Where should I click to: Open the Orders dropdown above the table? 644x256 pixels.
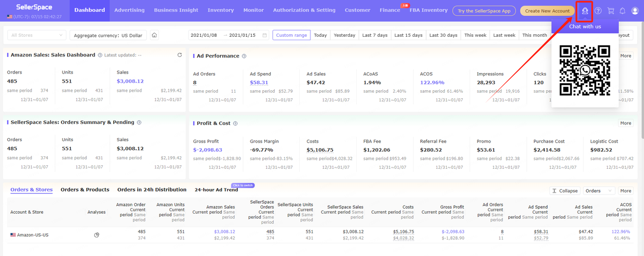coord(599,191)
